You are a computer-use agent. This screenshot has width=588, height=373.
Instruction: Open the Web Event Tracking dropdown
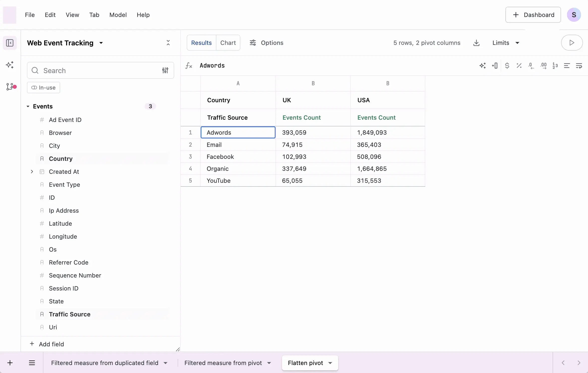coord(101,43)
